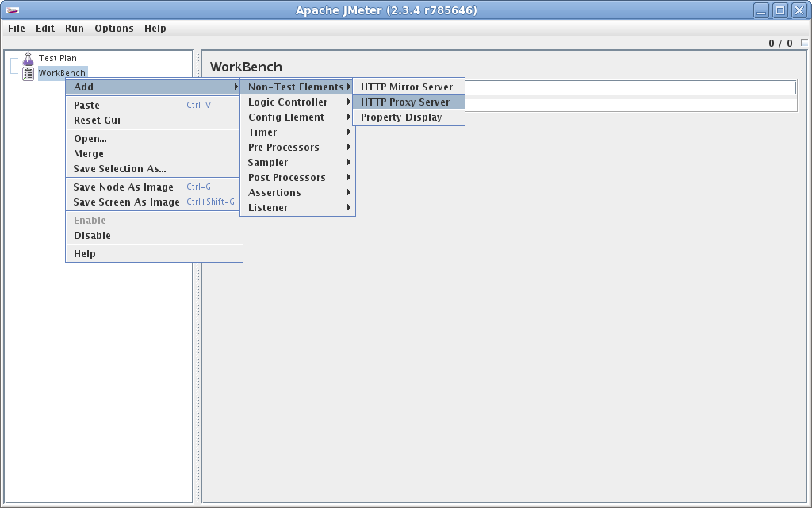The height and width of the screenshot is (508, 812).
Task: Expand the Logic Controller submenu
Action: (x=298, y=102)
